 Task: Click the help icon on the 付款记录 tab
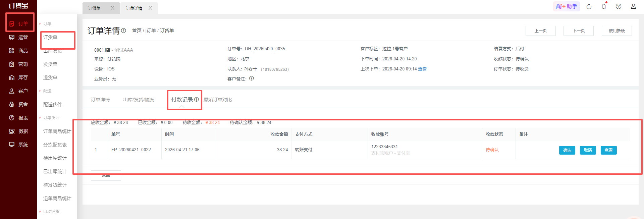pyautogui.click(x=197, y=99)
